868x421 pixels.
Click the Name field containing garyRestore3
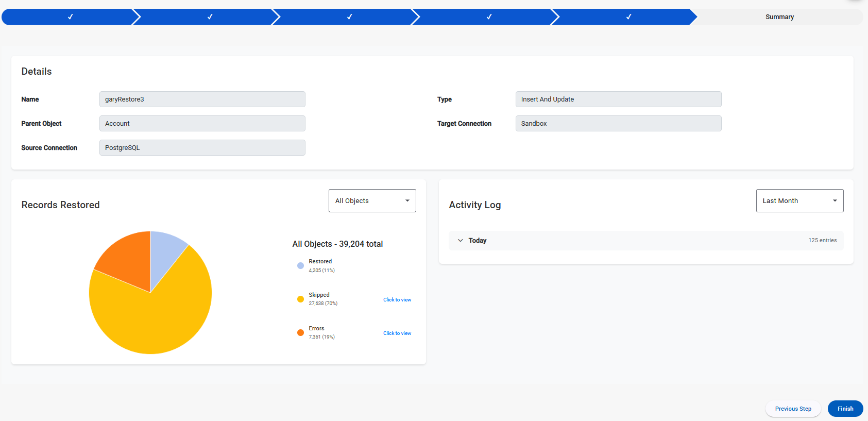(202, 99)
